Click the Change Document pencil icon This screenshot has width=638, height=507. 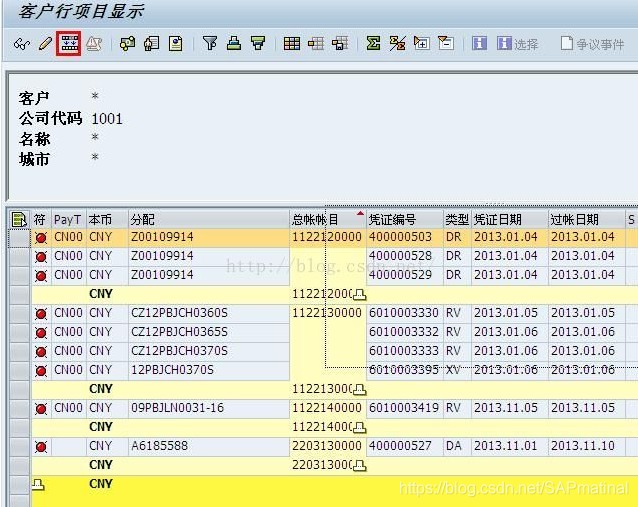[x=45, y=44]
